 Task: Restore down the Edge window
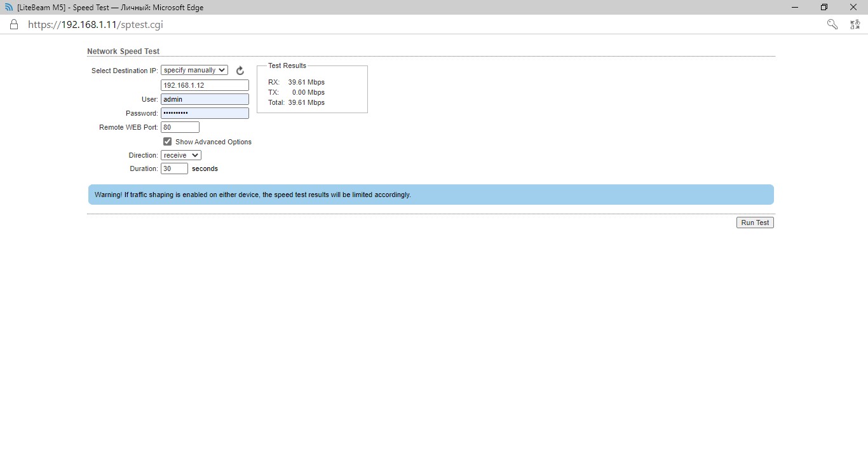824,7
